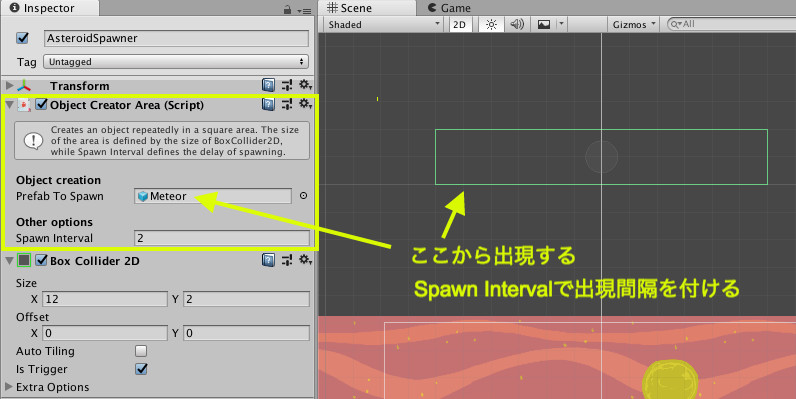Screen dimensions: 796x399
Task: Select the spawner circle gizmo in Scene view
Action: click(602, 157)
